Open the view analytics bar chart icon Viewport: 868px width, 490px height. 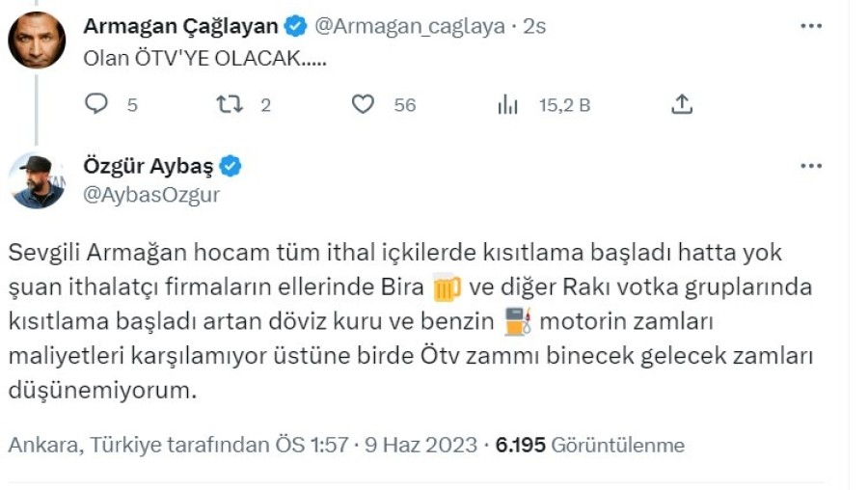pyautogui.click(x=507, y=104)
